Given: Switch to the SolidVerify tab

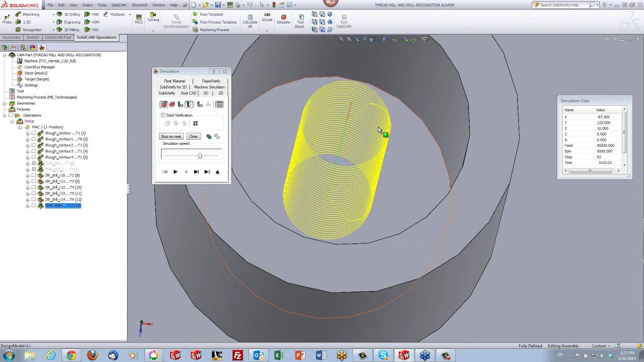Looking at the screenshot, I should (167, 93).
